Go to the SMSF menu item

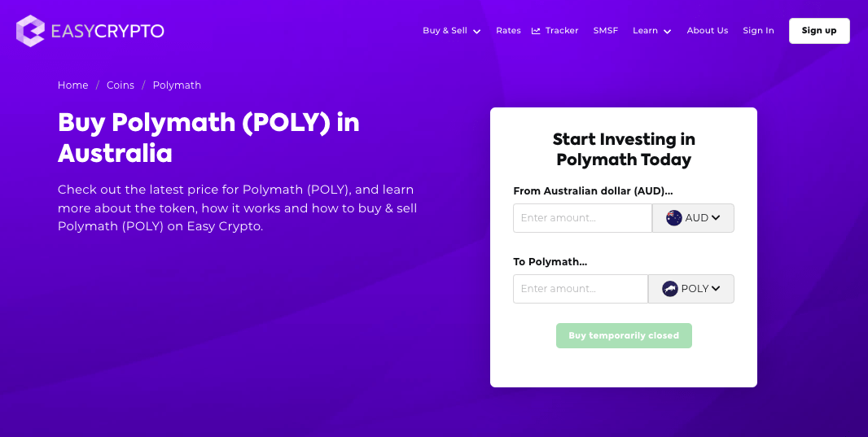[606, 31]
